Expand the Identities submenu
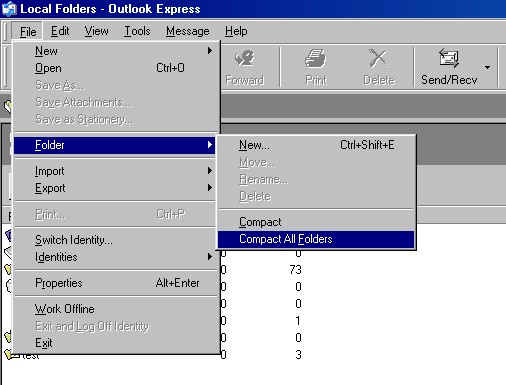The image size is (506, 385). [x=114, y=257]
